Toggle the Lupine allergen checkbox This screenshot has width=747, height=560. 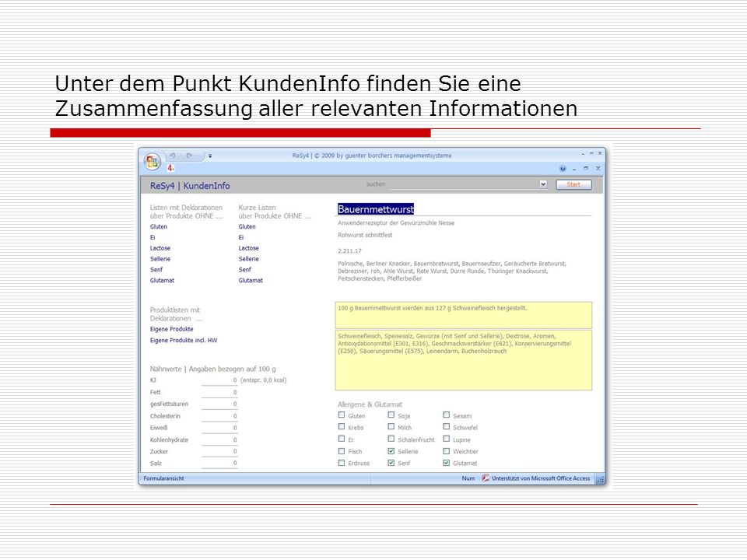coord(447,439)
